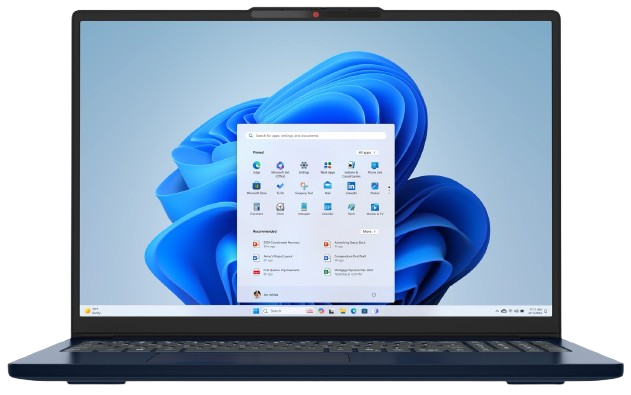Image resolution: width=631 pixels, height=395 pixels.
Task: Click the Start menu power icon
Action: [x=374, y=295]
